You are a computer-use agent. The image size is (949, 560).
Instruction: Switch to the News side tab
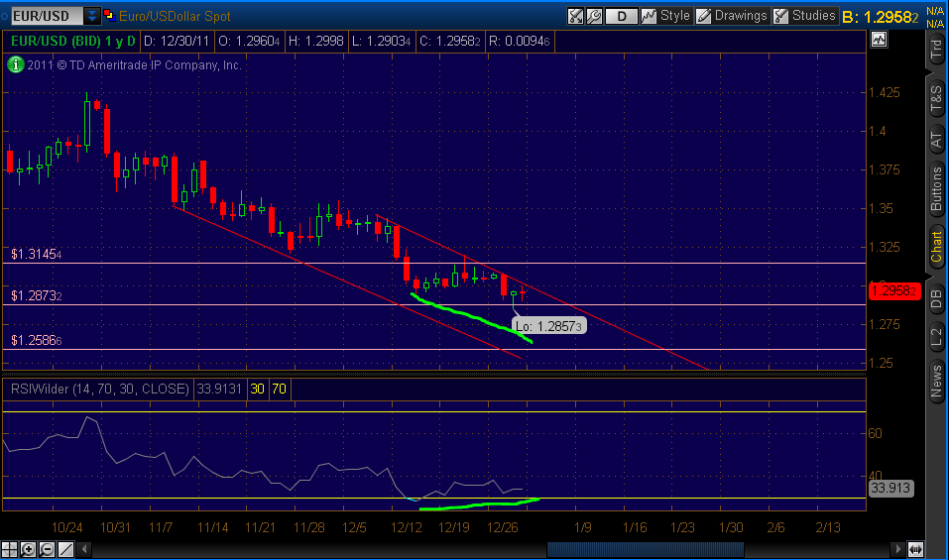click(x=936, y=381)
